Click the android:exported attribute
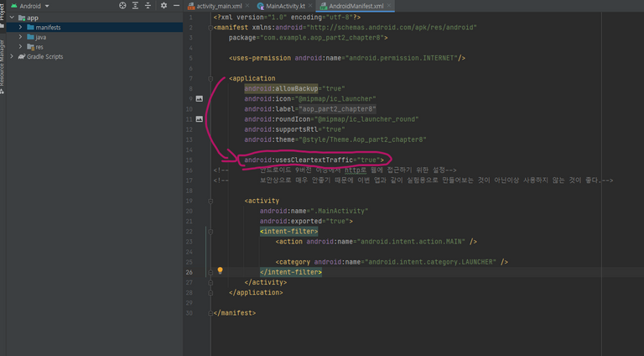Viewport: 644px width, 356px height. point(291,221)
